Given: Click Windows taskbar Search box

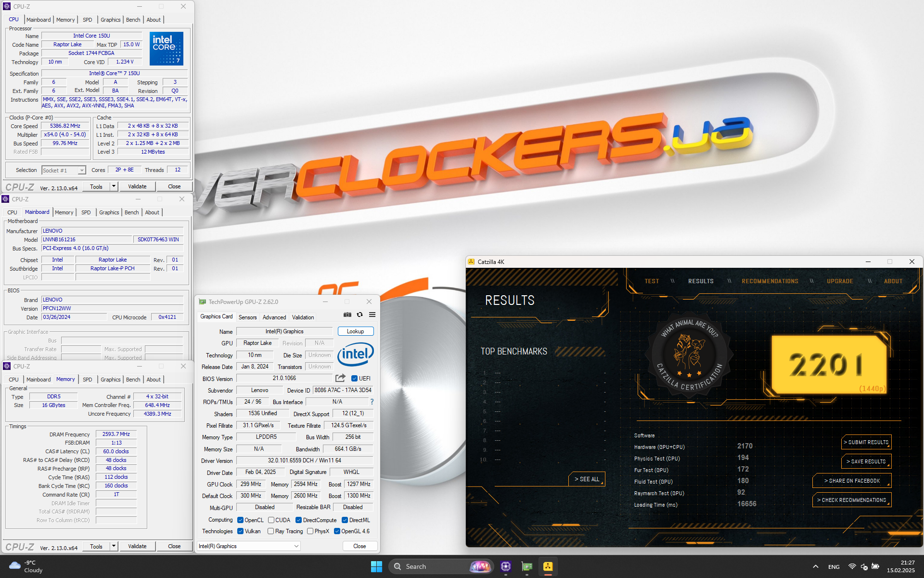Looking at the screenshot, I should 440,566.
